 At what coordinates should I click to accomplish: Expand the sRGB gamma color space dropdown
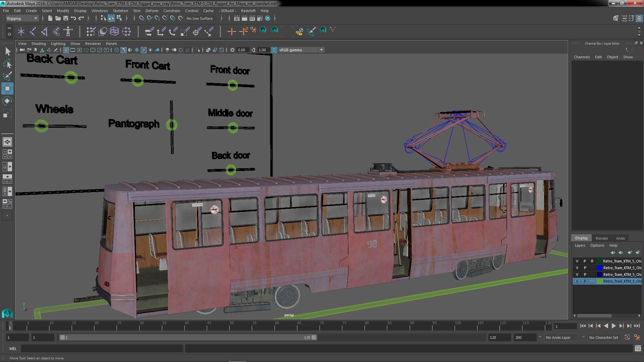click(x=321, y=50)
